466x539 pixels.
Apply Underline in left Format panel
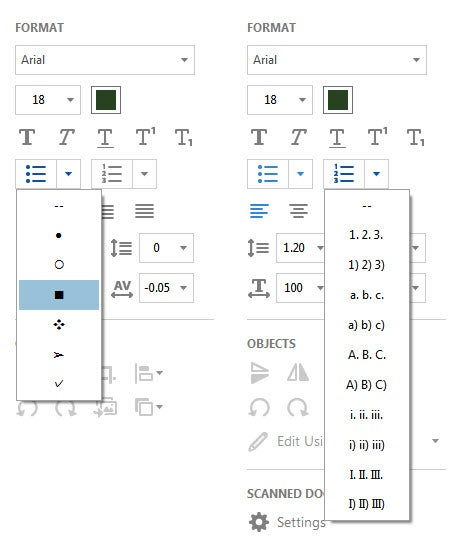pyautogui.click(x=105, y=138)
